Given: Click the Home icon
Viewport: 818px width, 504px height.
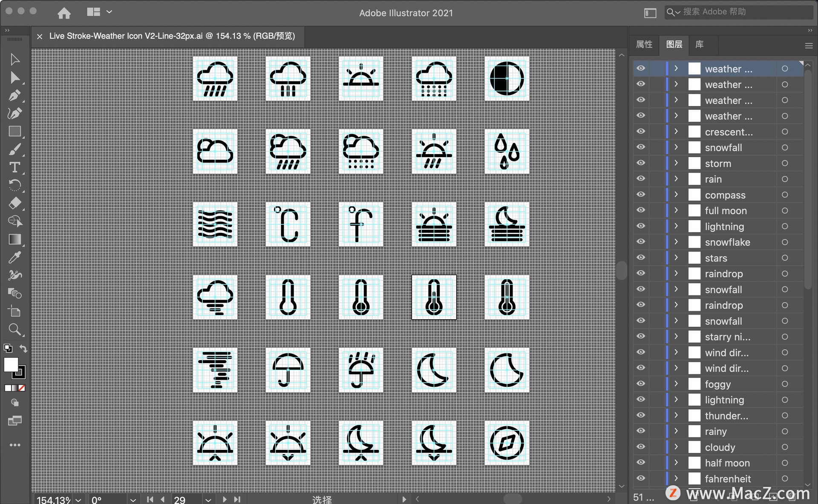Looking at the screenshot, I should [x=64, y=13].
